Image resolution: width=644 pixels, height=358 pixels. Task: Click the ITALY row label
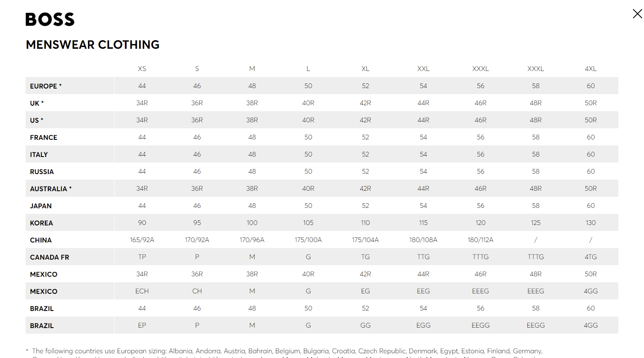39,154
